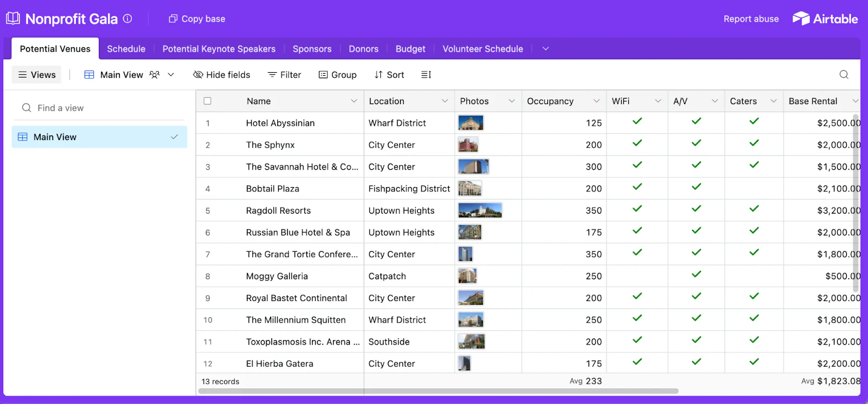This screenshot has height=404, width=868.
Task: Expand the Occupancy column dropdown arrow
Action: [597, 101]
